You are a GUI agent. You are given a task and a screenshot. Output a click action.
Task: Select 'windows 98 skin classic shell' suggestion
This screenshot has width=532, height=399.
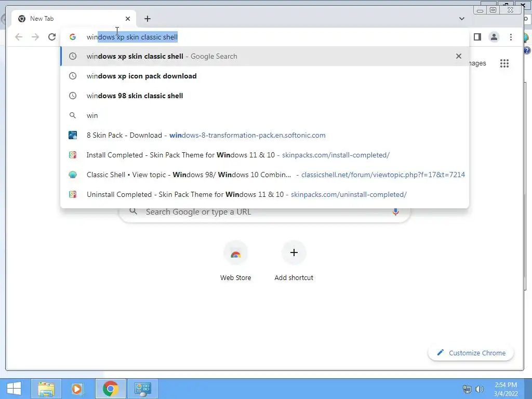click(x=264, y=96)
